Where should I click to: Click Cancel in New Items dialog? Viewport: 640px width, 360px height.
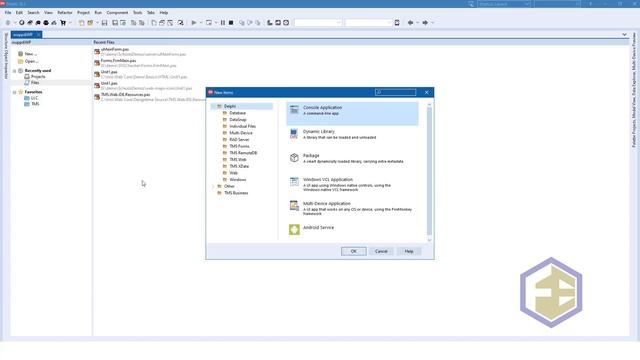point(381,251)
